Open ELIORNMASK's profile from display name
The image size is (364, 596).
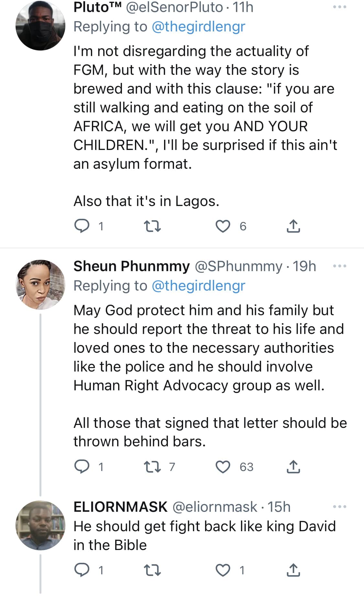120,507
